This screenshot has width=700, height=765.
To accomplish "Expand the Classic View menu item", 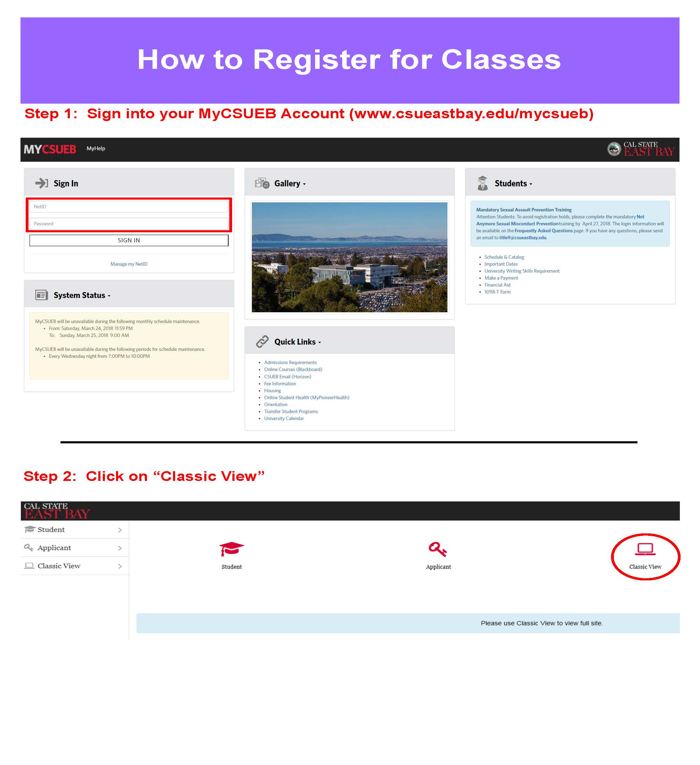I will [121, 565].
